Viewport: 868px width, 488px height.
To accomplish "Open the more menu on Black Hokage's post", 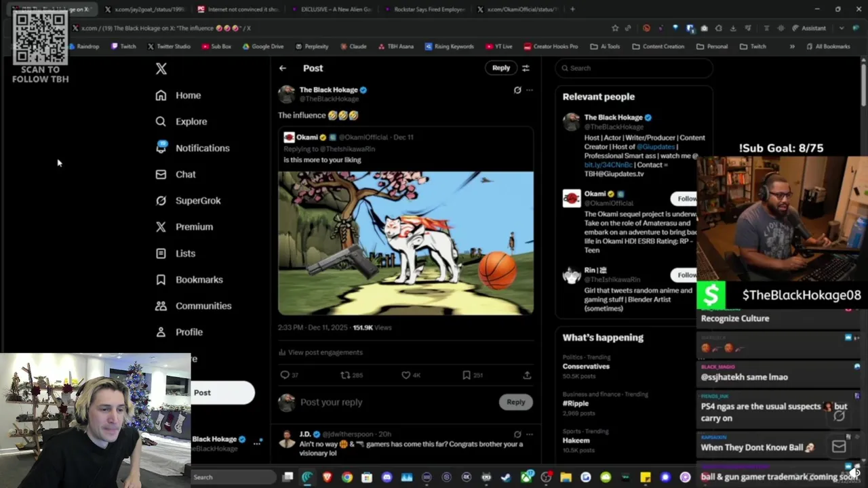I will [x=530, y=90].
